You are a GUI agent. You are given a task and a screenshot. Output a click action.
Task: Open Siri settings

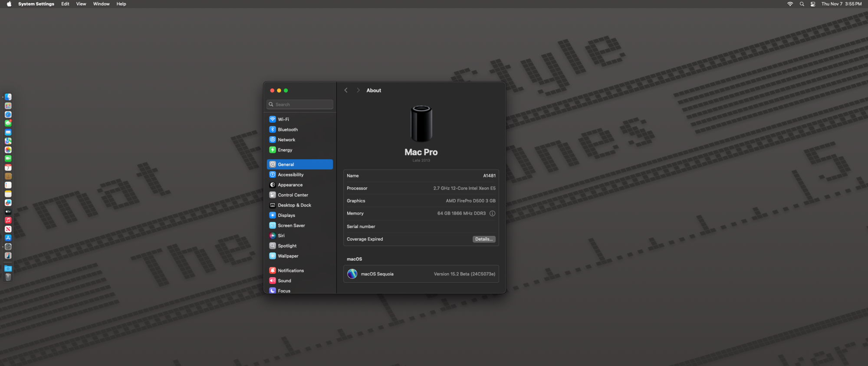[300, 236]
